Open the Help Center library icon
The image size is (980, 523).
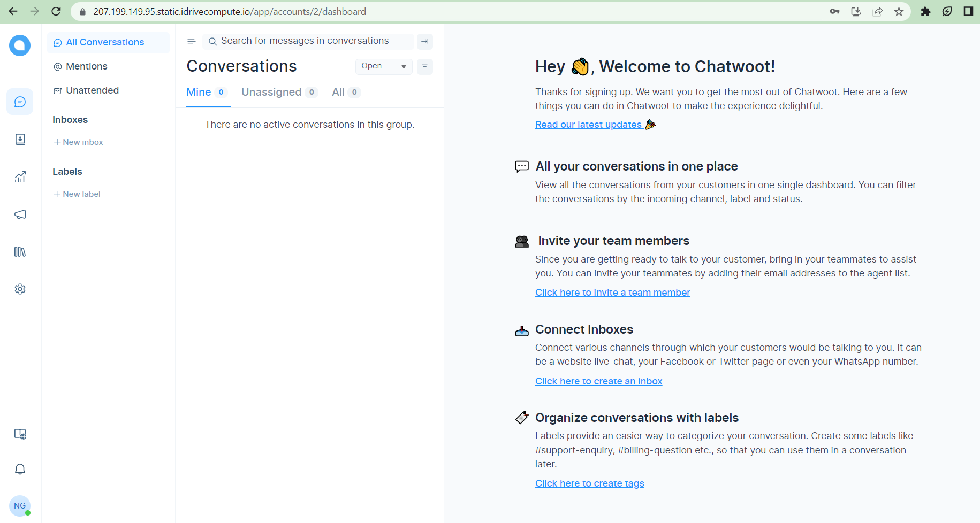20,251
